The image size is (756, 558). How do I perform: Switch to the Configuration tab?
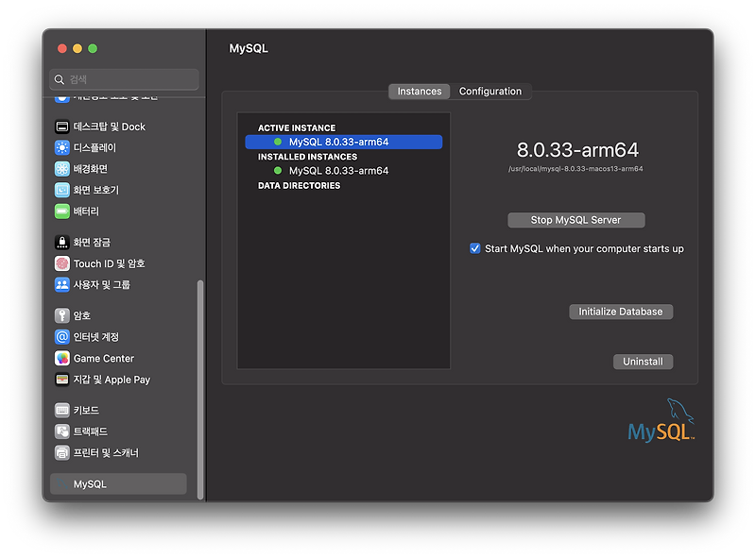490,91
